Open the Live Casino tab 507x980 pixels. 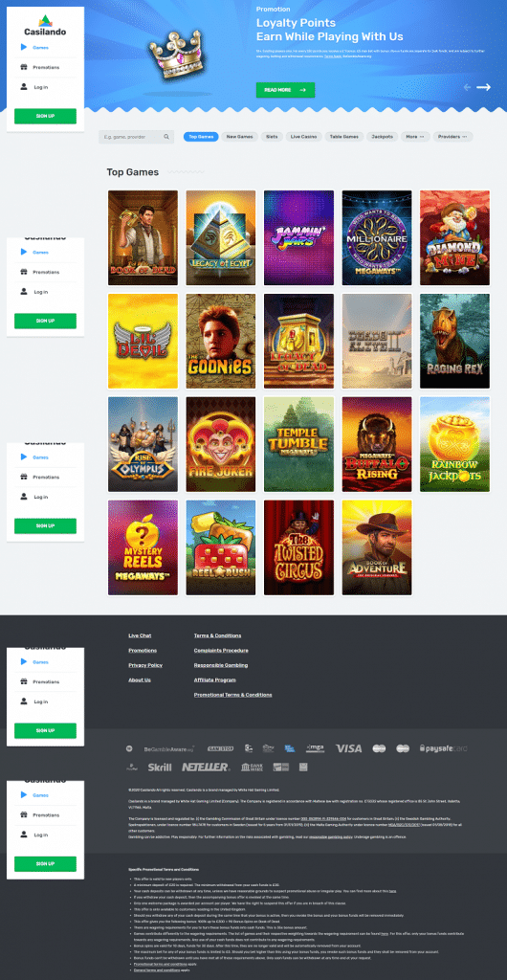click(303, 136)
